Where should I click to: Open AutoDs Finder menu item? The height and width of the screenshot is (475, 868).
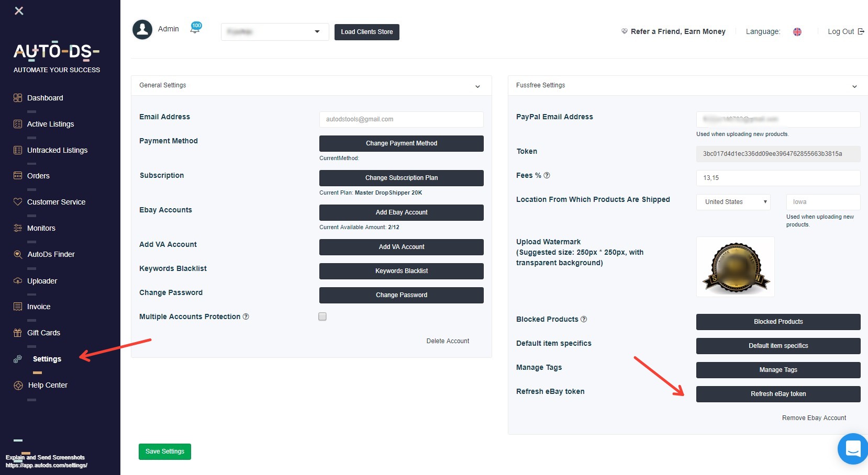click(51, 254)
